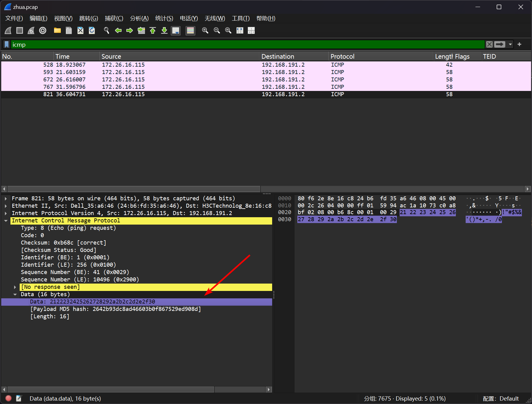Sort by the Source column header
Image resolution: width=532 pixels, height=404 pixels.
(x=180, y=57)
